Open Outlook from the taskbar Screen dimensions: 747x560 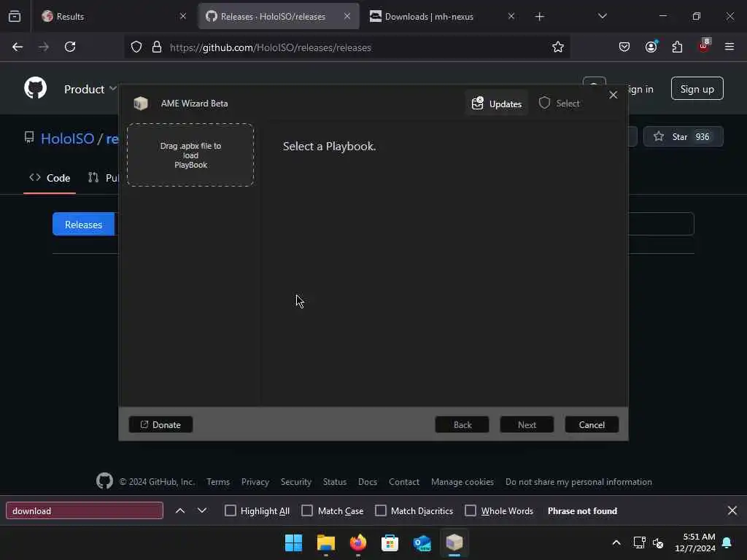coord(422,542)
